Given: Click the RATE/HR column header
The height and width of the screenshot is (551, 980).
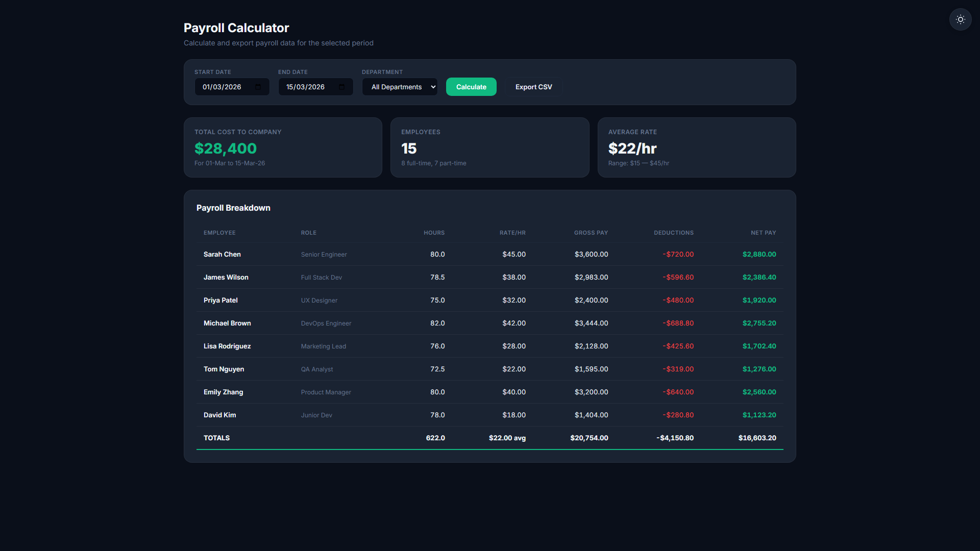Looking at the screenshot, I should click(512, 233).
